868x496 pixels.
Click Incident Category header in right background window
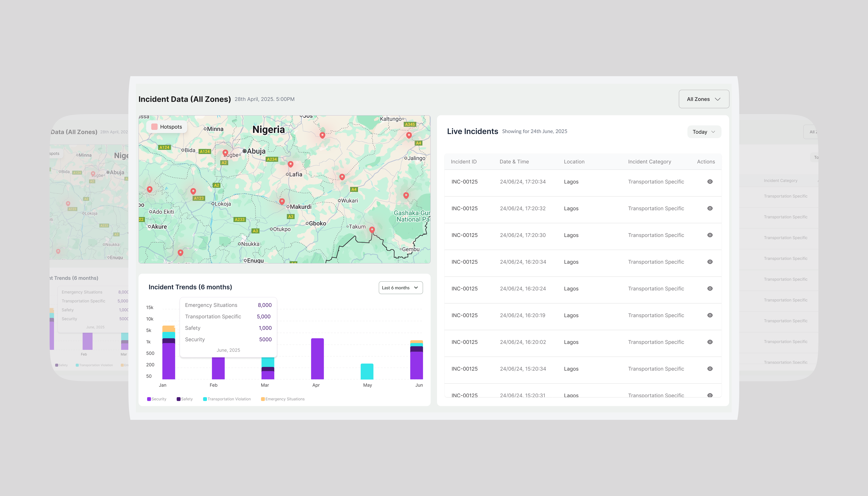coord(780,181)
